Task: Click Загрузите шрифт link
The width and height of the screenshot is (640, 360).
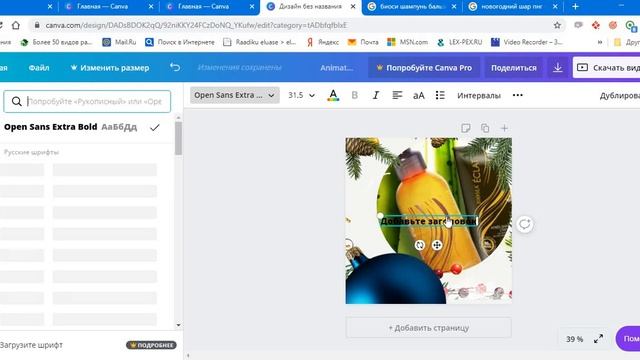Action: click(31, 345)
